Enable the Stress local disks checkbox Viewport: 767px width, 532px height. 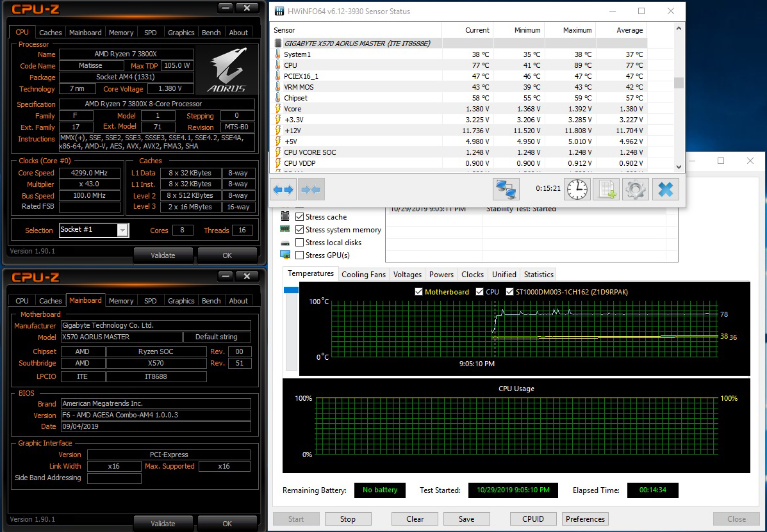(x=300, y=243)
